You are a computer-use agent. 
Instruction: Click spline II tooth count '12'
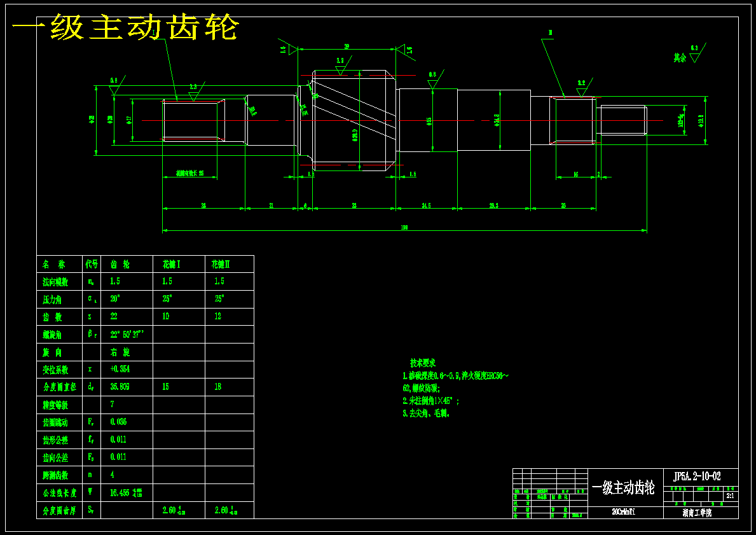pos(218,316)
